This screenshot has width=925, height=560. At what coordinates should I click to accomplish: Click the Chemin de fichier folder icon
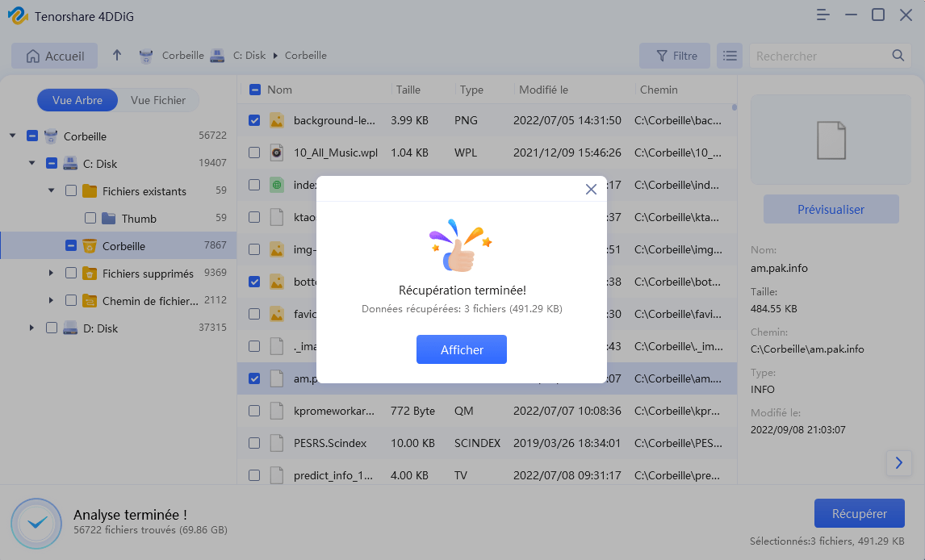90,301
